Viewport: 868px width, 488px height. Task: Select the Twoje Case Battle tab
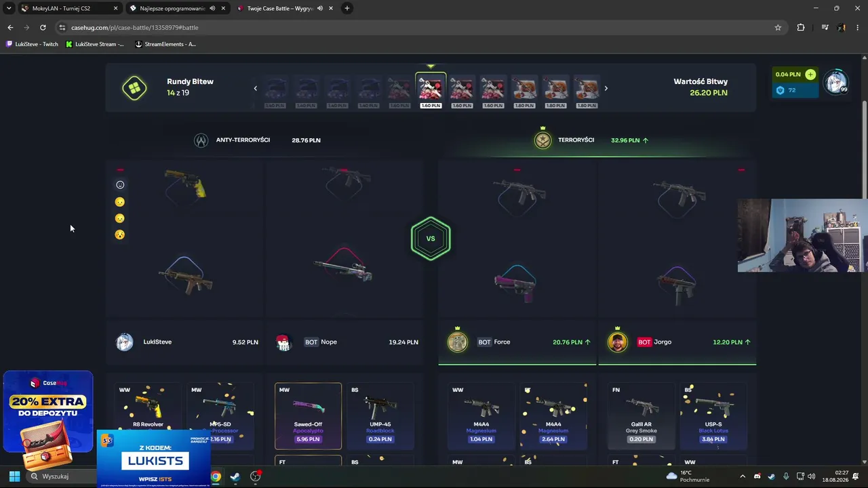(285, 9)
